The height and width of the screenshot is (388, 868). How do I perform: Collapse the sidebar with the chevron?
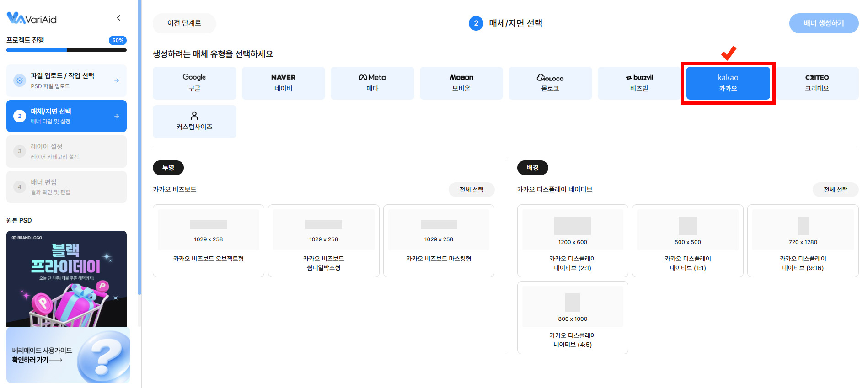(x=118, y=18)
